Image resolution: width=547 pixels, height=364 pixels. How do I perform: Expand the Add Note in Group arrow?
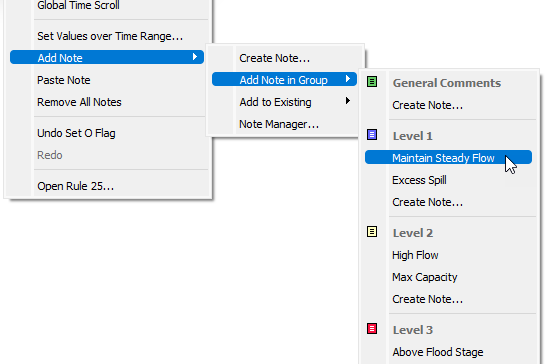click(x=347, y=79)
